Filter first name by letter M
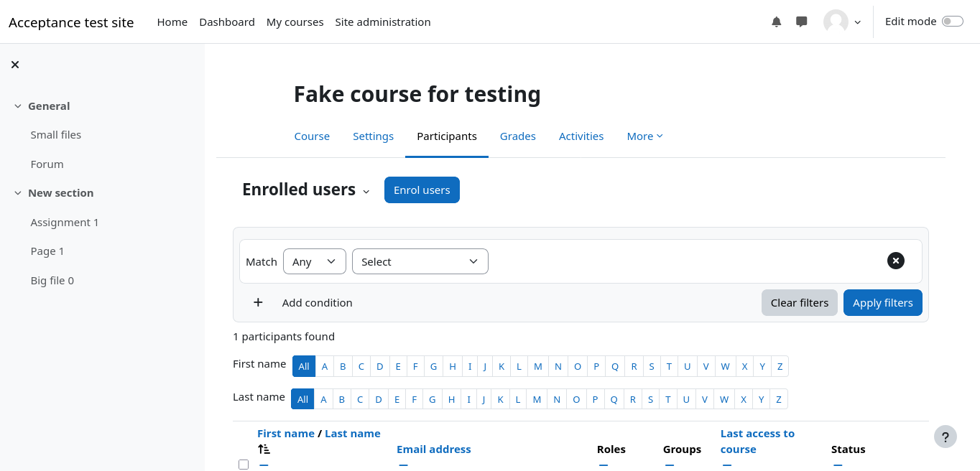The height and width of the screenshot is (471, 980). (537, 366)
